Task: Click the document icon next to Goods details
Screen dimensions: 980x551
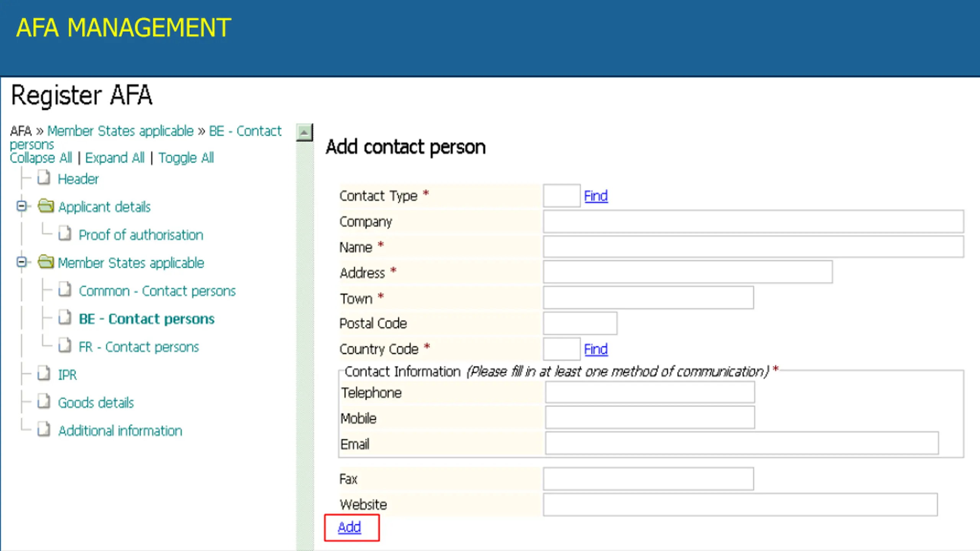Action: click(44, 402)
